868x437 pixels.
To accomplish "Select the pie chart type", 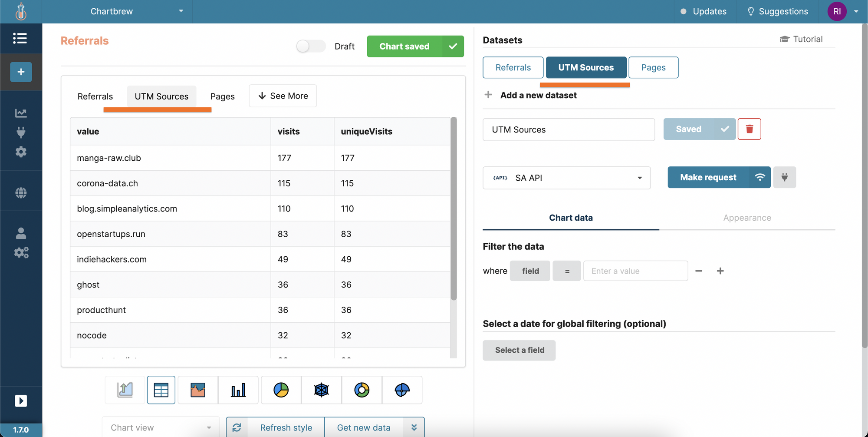I will pyautogui.click(x=281, y=390).
